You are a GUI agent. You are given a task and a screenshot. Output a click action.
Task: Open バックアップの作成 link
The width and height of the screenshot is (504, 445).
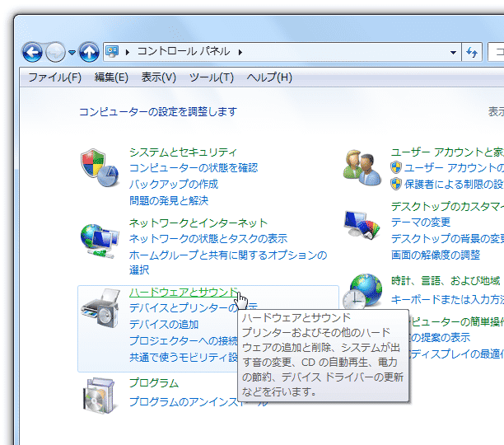[174, 185]
